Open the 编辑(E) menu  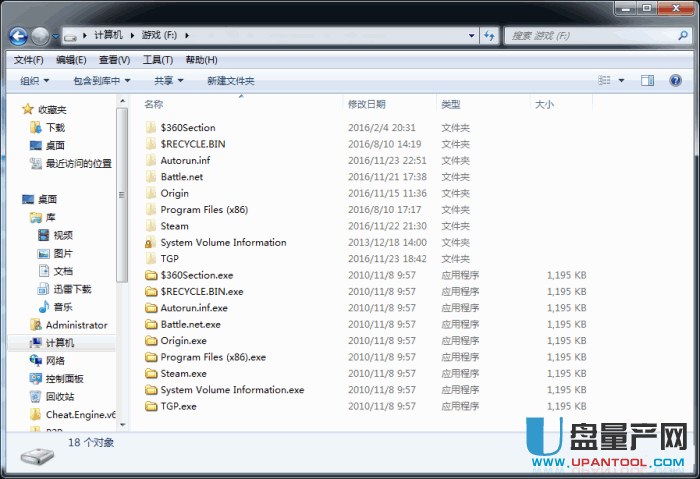pos(71,60)
